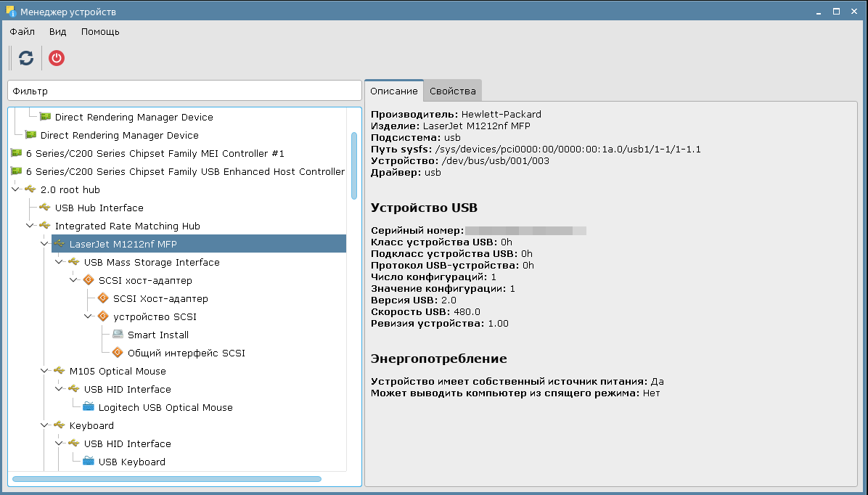Click the horizontal scrollbar under device tree

click(x=167, y=479)
